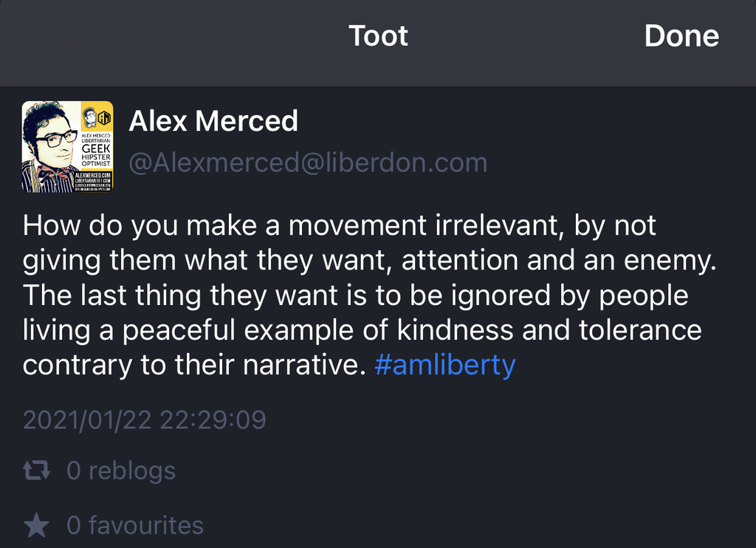Open the #amliberty hashtag
The image size is (756, 548).
click(x=444, y=366)
